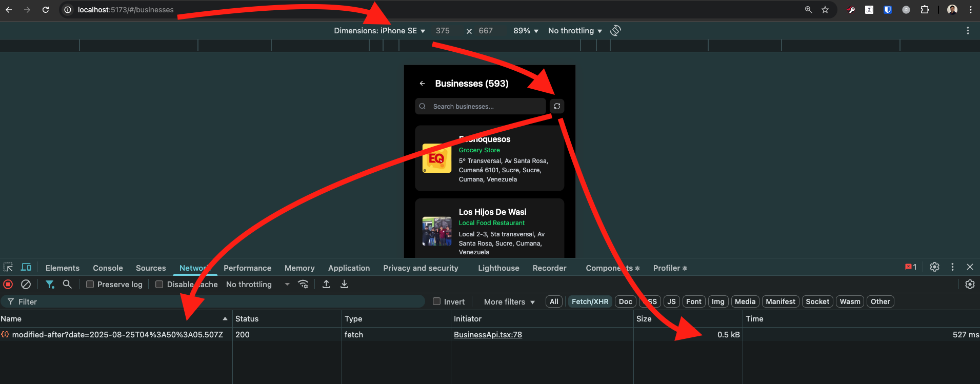The width and height of the screenshot is (980, 384).
Task: Open device toolbar more options menu
Action: tap(968, 31)
